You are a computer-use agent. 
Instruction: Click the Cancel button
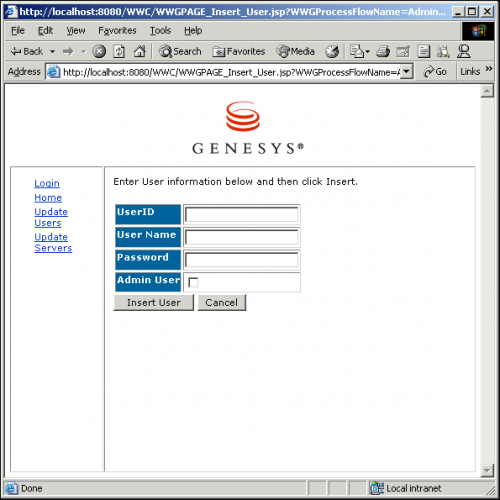tap(222, 302)
